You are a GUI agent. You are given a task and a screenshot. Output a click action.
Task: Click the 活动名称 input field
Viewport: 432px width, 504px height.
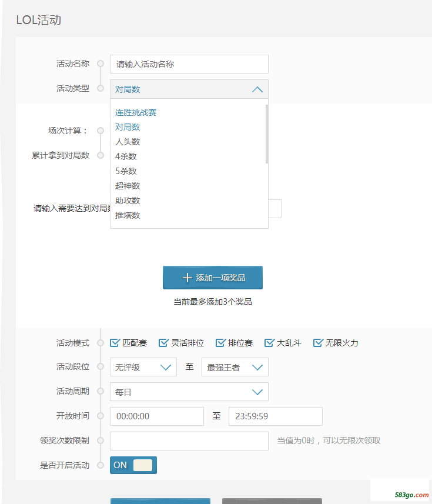tap(189, 64)
